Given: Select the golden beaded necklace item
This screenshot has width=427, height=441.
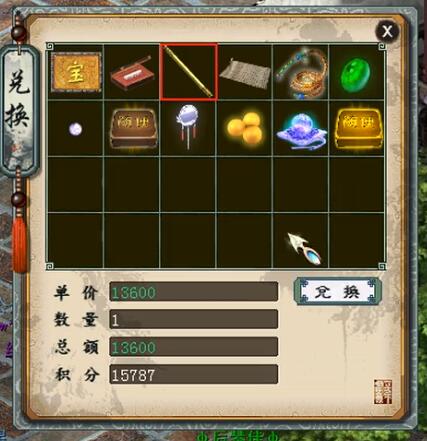Looking at the screenshot, I should point(301,73).
